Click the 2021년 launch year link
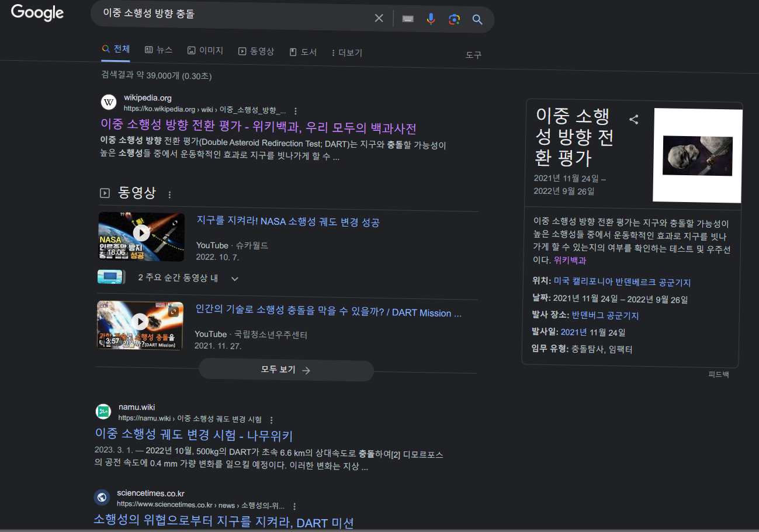 (574, 332)
